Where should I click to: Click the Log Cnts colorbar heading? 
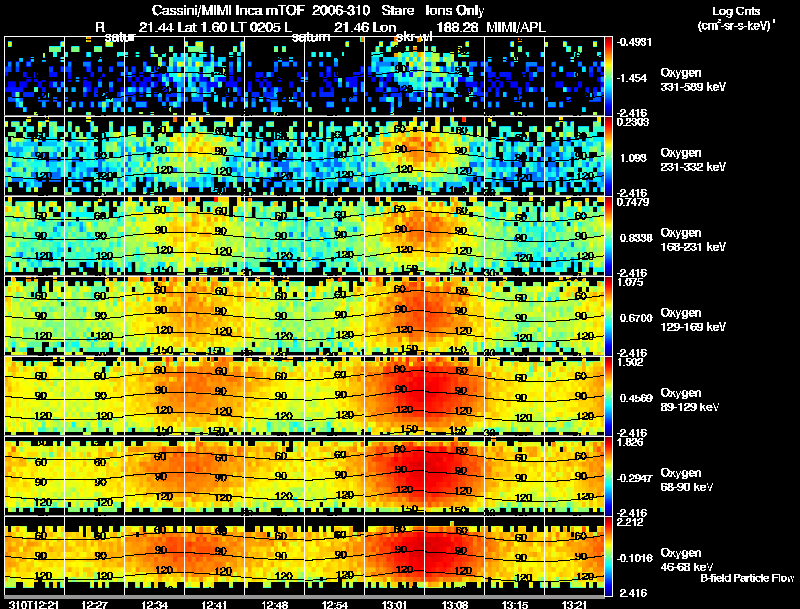pyautogui.click(x=736, y=11)
